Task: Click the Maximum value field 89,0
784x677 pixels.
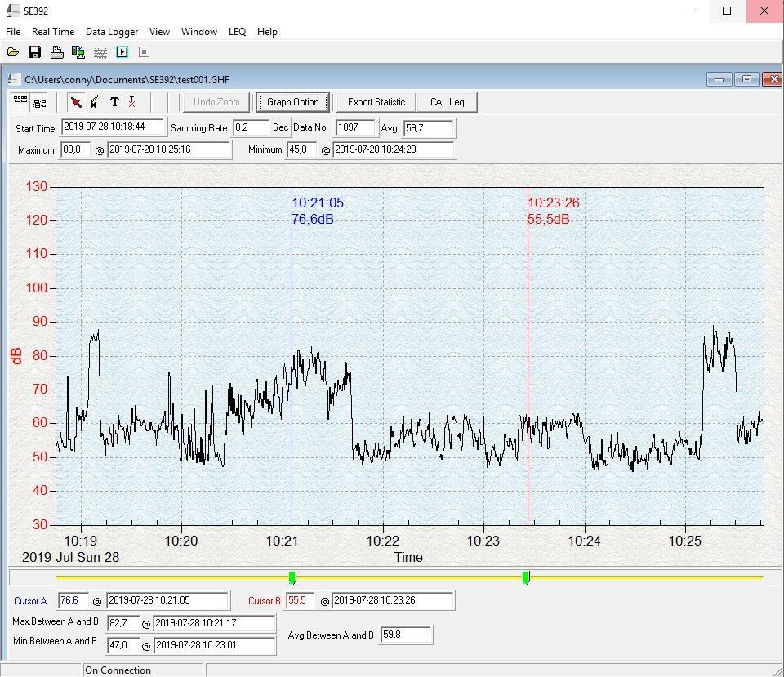Action: click(75, 149)
